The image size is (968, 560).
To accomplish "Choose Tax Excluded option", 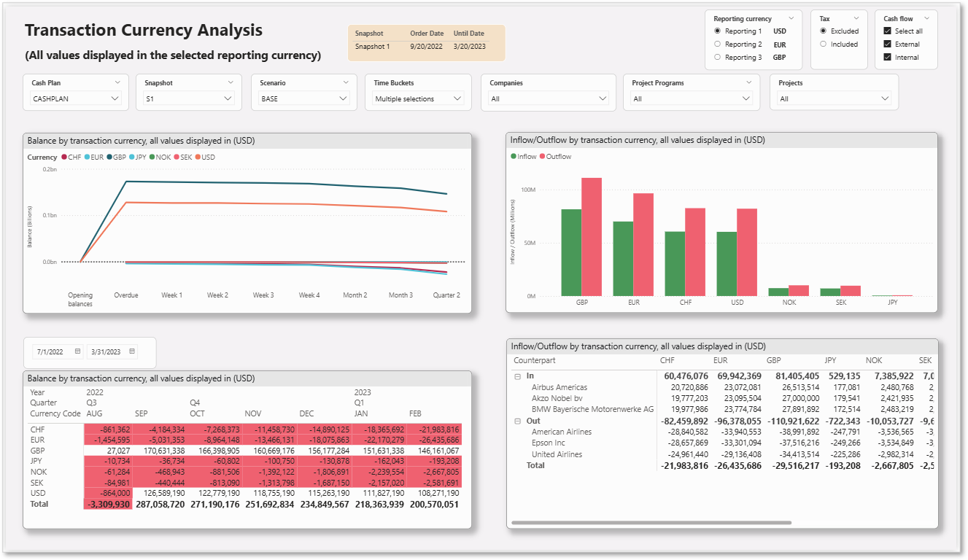I will [824, 31].
